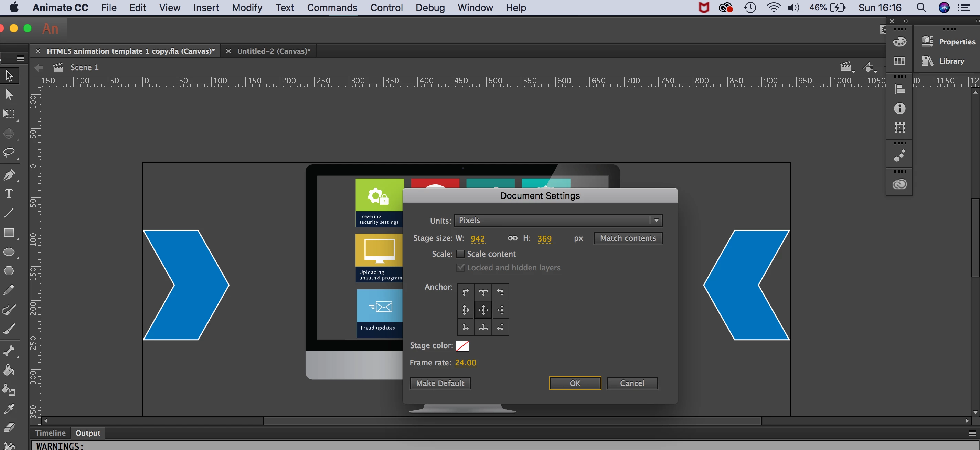Select the Text tool
This screenshot has width=980, height=450.
point(9,194)
